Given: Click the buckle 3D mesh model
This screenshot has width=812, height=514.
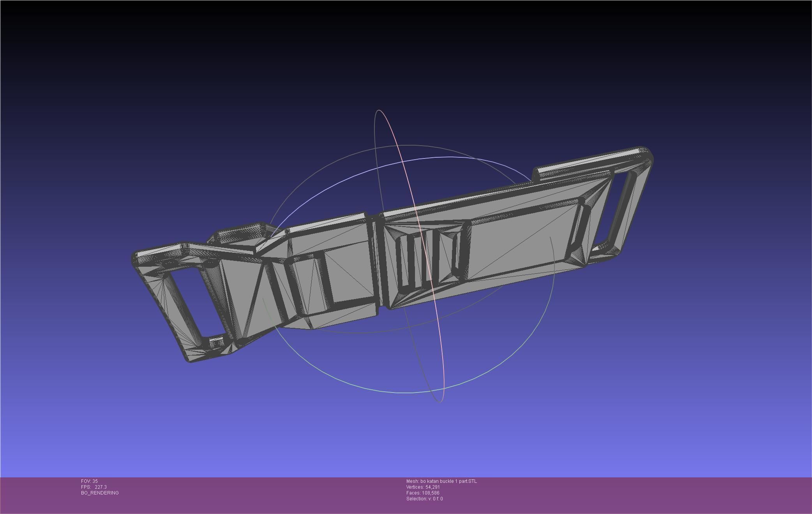Looking at the screenshot, I should tap(392, 255).
